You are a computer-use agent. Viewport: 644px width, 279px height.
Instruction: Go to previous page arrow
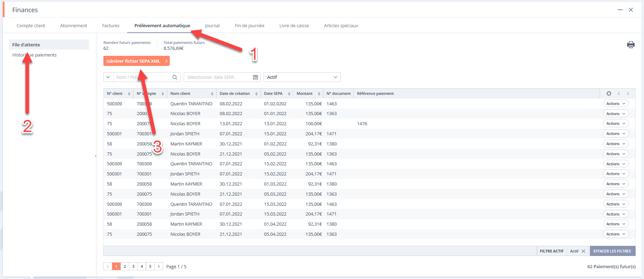108,266
